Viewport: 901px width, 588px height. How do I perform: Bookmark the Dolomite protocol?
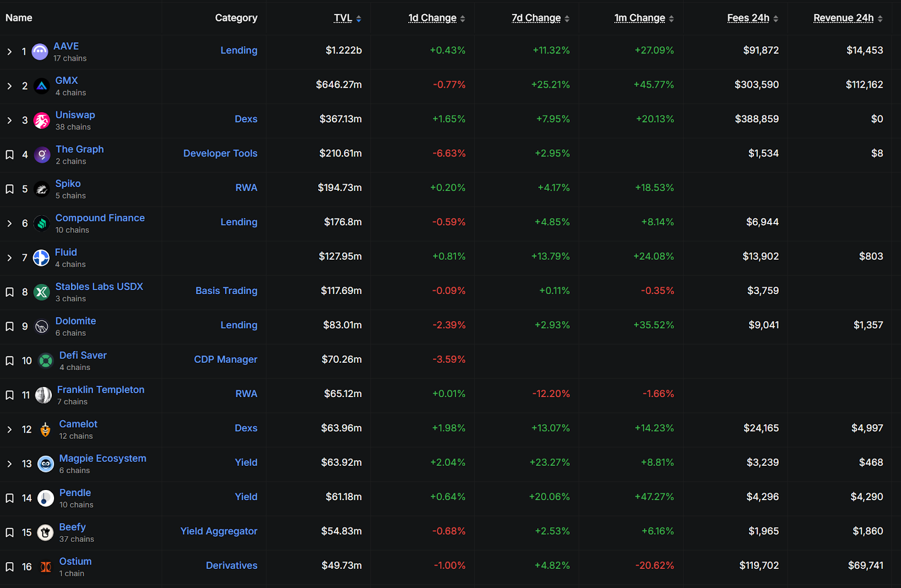point(10,327)
